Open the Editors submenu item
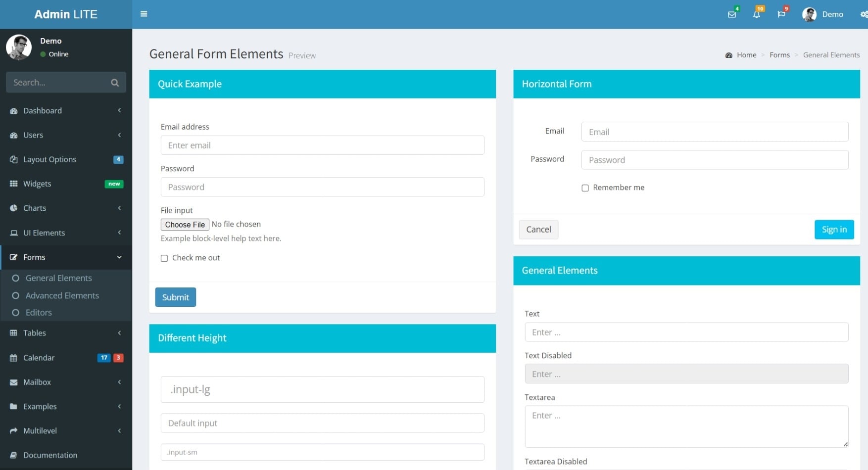This screenshot has height=470, width=868. click(x=39, y=313)
